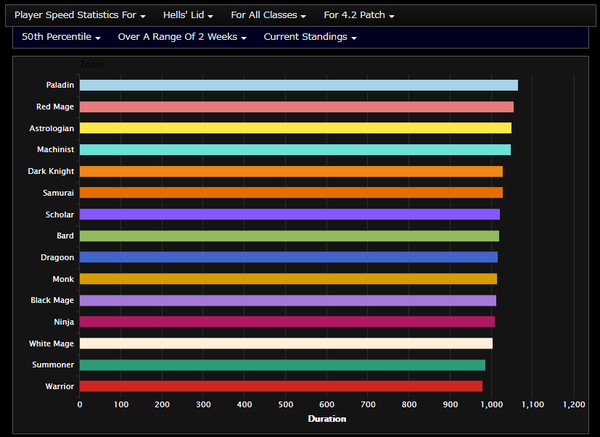Click the Paladin axis label
The height and width of the screenshot is (437, 600).
click(x=60, y=85)
